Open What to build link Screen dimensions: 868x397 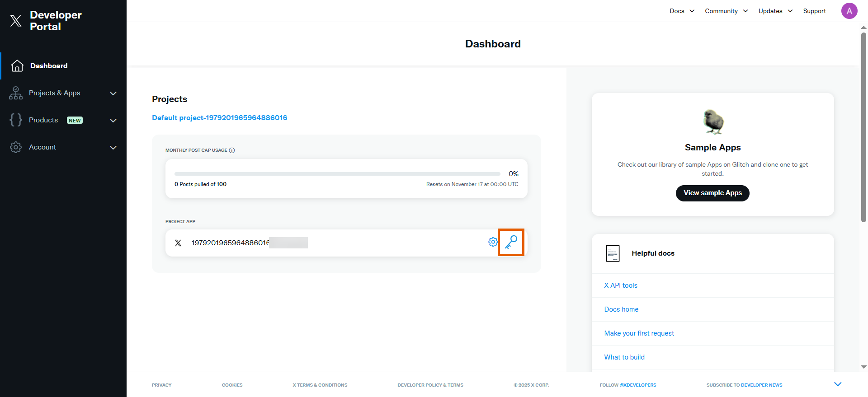pos(624,357)
